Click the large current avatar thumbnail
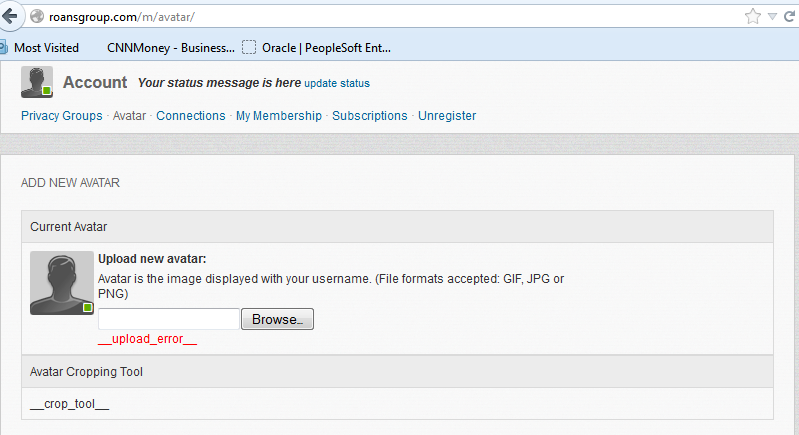799x435 pixels. [62, 283]
